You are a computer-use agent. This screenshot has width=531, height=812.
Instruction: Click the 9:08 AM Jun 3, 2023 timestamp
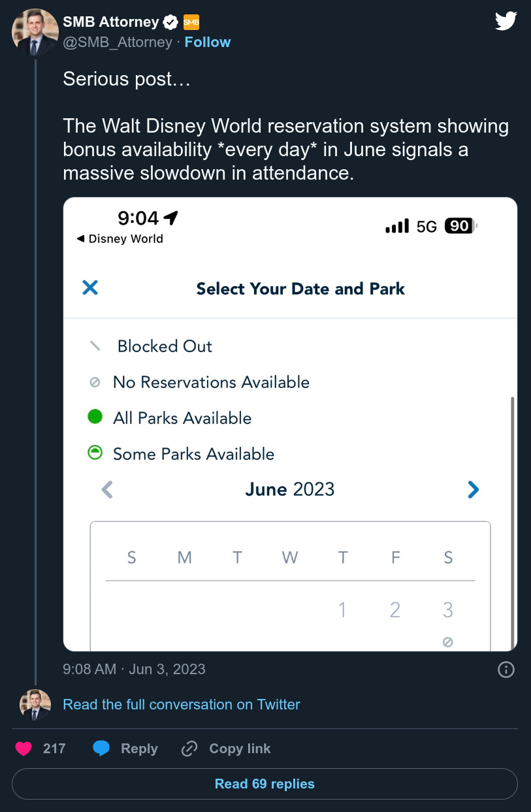coord(134,670)
